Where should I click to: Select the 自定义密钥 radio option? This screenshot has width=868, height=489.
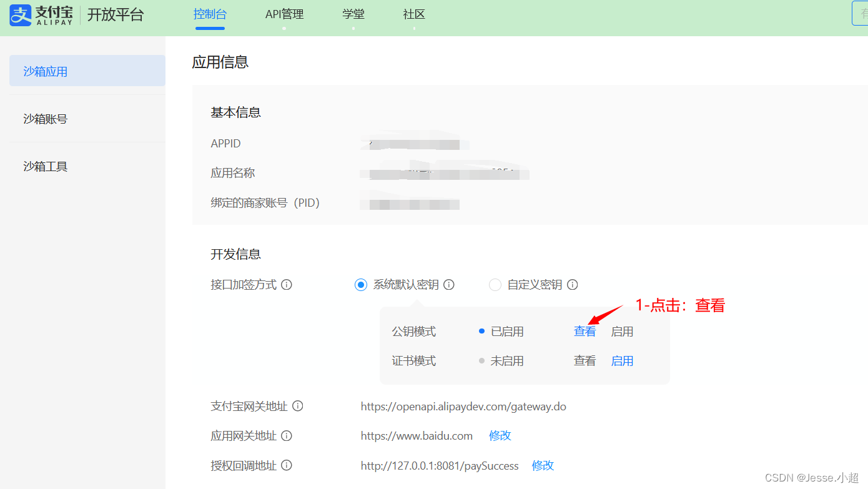(x=495, y=284)
